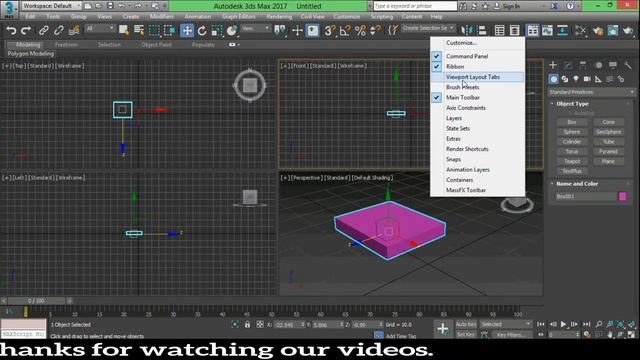The image size is (640, 360).
Task: Toggle Percent Snap button
Action: (x=360, y=30)
